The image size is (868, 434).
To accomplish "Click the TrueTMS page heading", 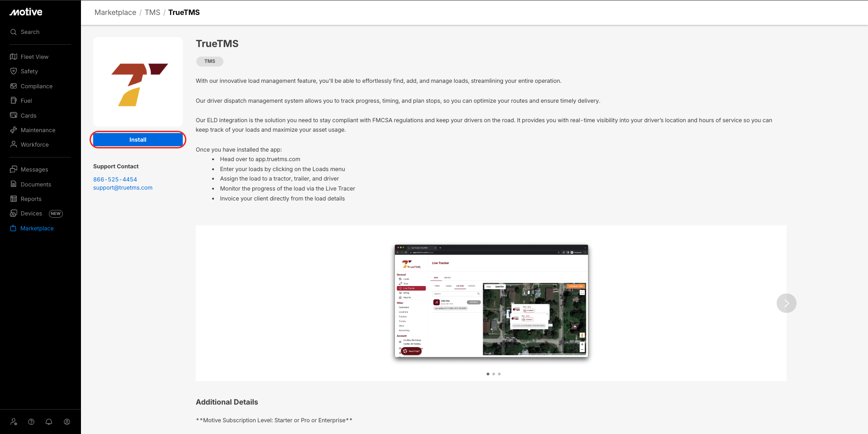I will [x=217, y=44].
